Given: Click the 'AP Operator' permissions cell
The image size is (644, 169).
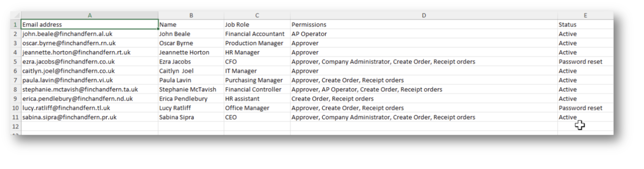Looking at the screenshot, I should 424,34.
